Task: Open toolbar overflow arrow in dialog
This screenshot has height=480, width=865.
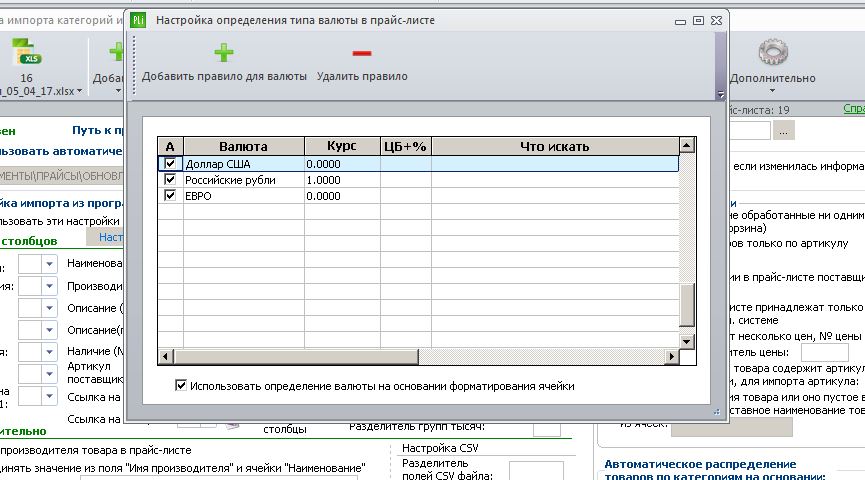Action: [x=720, y=94]
